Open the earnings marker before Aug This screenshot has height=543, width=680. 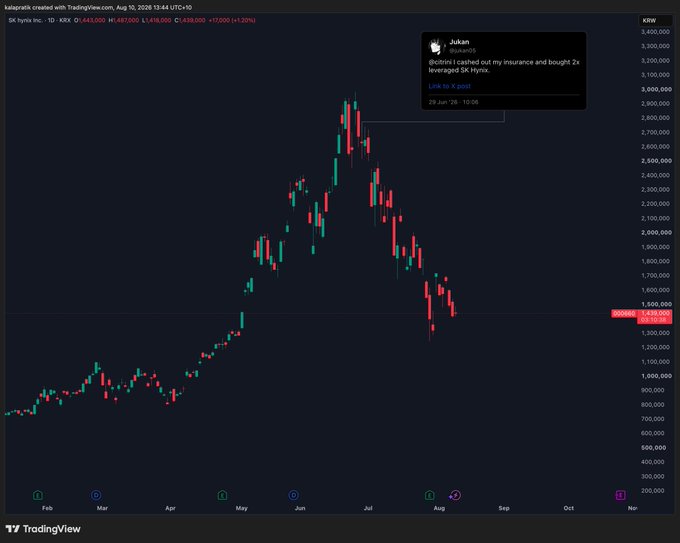point(429,495)
